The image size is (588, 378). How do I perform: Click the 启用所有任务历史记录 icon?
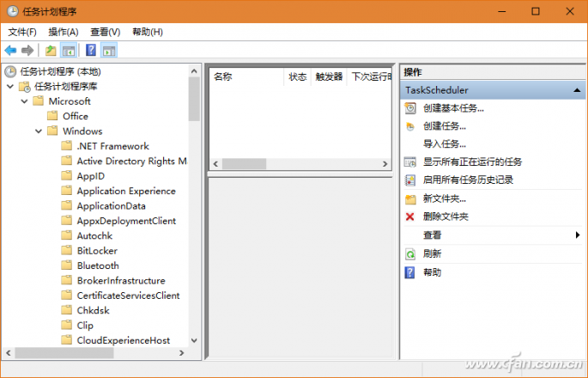click(410, 180)
